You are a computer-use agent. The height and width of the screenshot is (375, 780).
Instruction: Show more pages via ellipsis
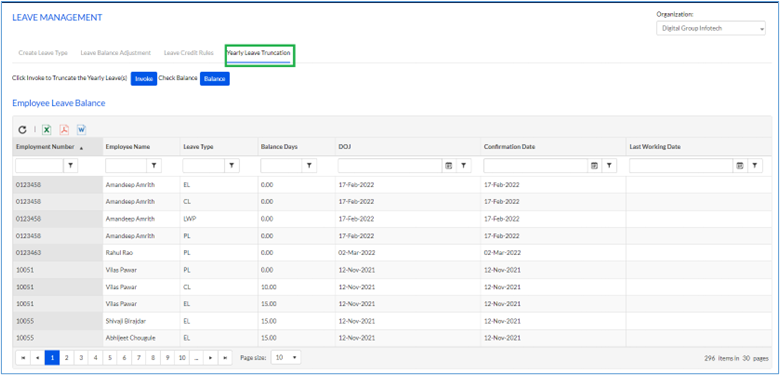(196, 358)
